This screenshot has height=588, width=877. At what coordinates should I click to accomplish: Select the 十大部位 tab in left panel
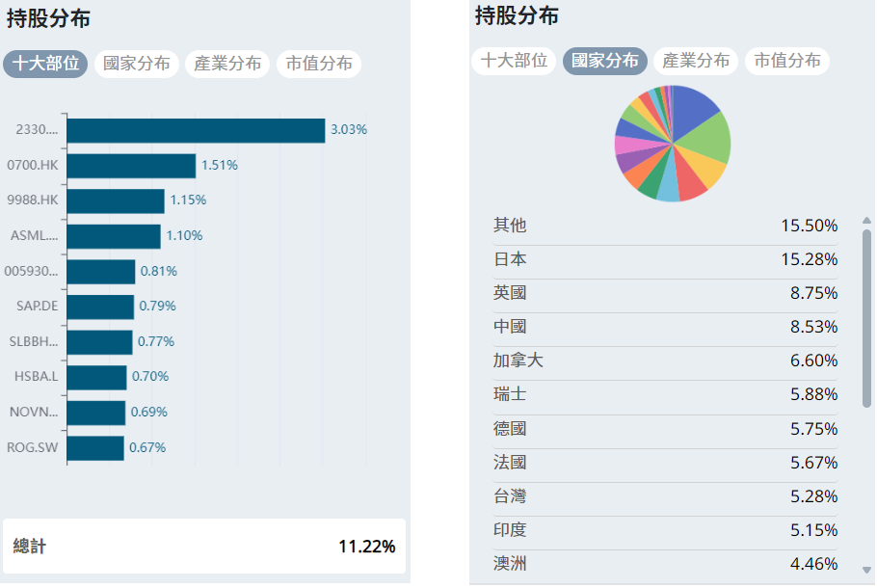click(45, 65)
